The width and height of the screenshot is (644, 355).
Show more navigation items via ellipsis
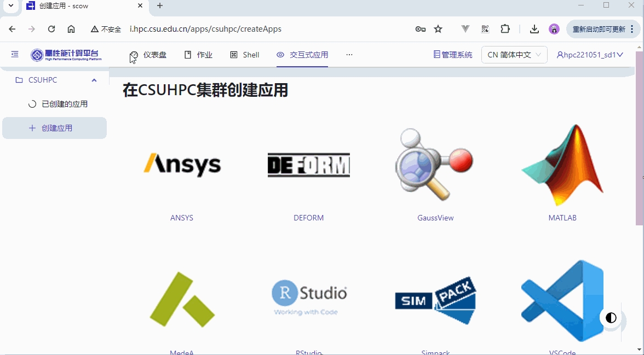pyautogui.click(x=349, y=55)
